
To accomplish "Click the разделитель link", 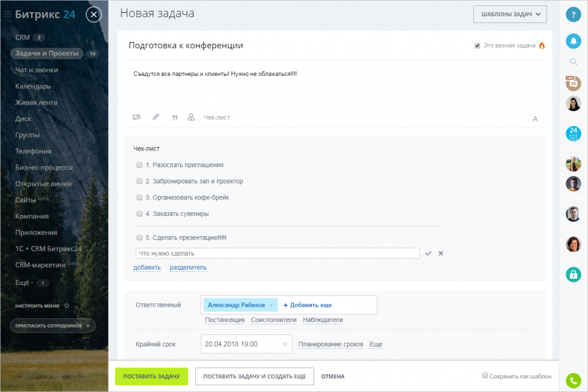I will [x=188, y=267].
